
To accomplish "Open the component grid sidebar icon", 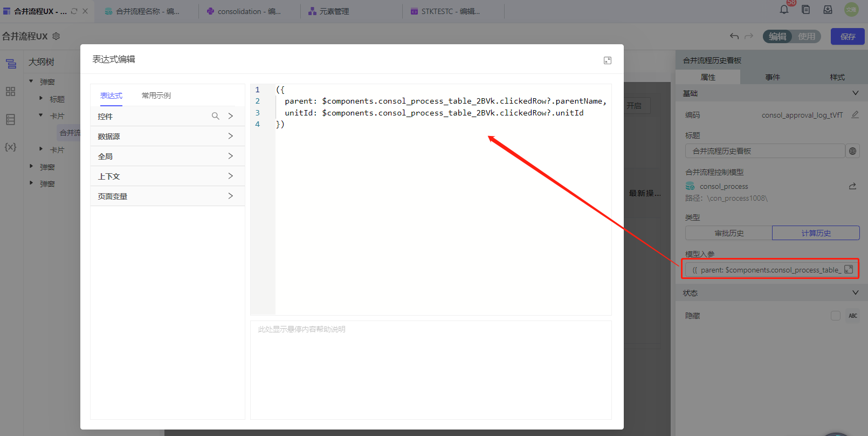I will click(x=10, y=92).
